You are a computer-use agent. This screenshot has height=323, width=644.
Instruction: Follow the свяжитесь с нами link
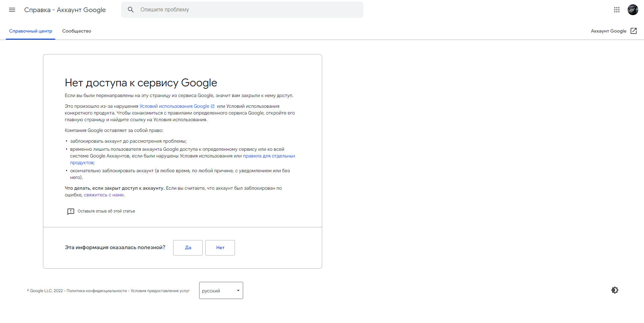(104, 195)
